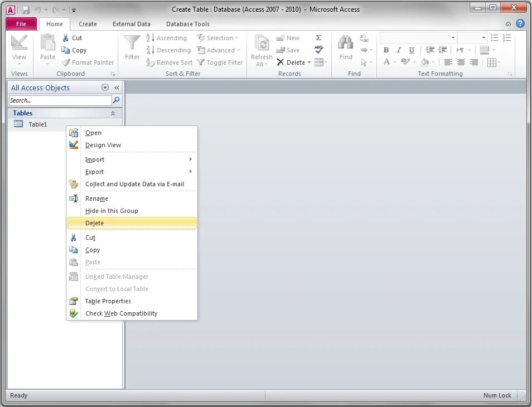Image resolution: width=532 pixels, height=407 pixels.
Task: Switch to the Database Tools tab
Action: pyautogui.click(x=187, y=24)
